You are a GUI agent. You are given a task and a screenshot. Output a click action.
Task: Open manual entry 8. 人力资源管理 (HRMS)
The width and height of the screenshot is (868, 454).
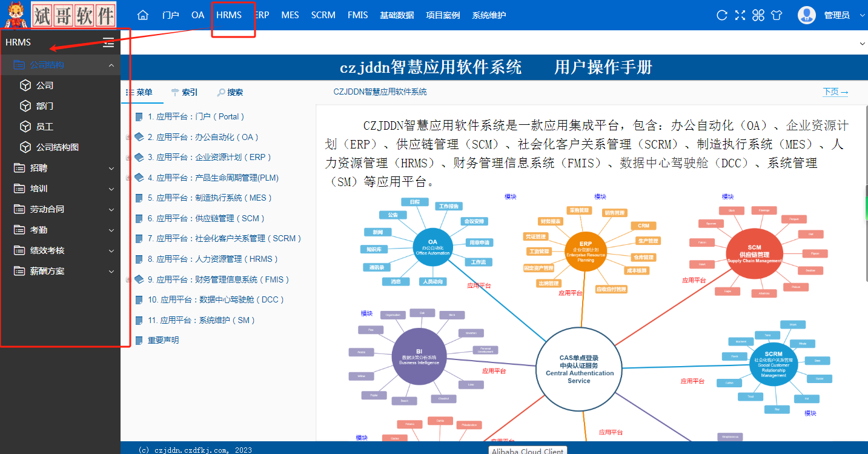click(x=213, y=259)
